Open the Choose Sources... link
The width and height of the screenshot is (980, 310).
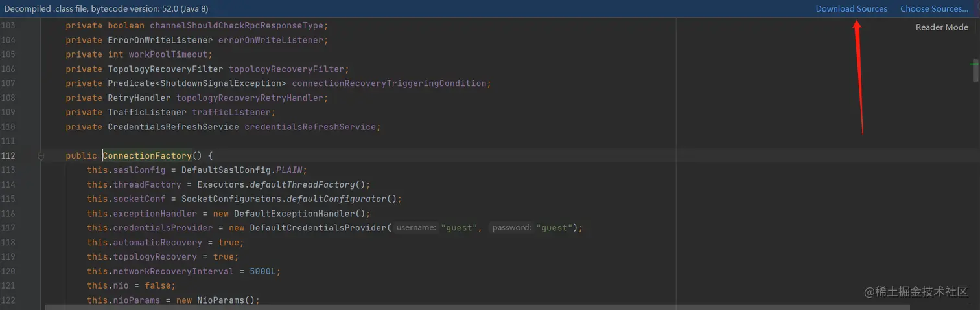click(x=934, y=8)
